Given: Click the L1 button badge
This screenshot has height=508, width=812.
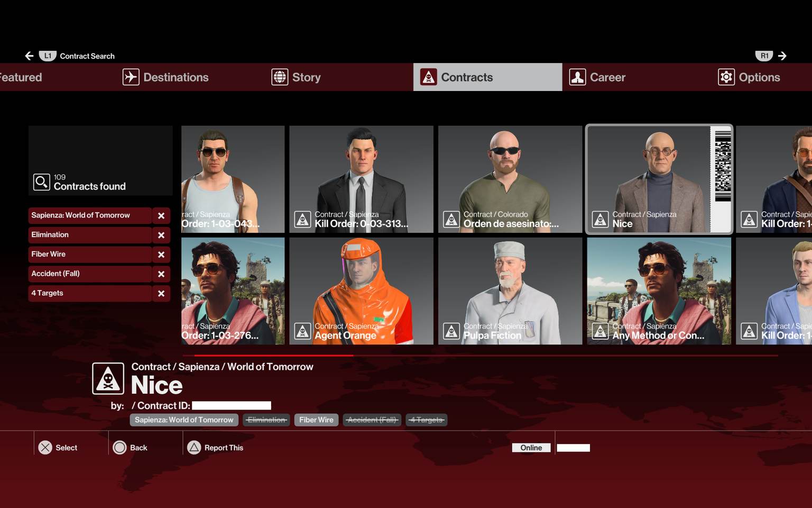Looking at the screenshot, I should (x=48, y=56).
